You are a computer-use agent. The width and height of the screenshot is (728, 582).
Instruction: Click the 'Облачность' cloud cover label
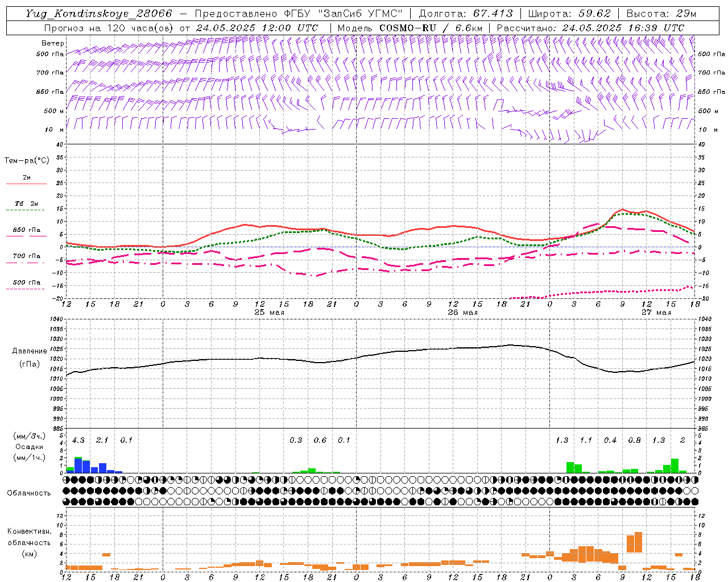[x=29, y=493]
